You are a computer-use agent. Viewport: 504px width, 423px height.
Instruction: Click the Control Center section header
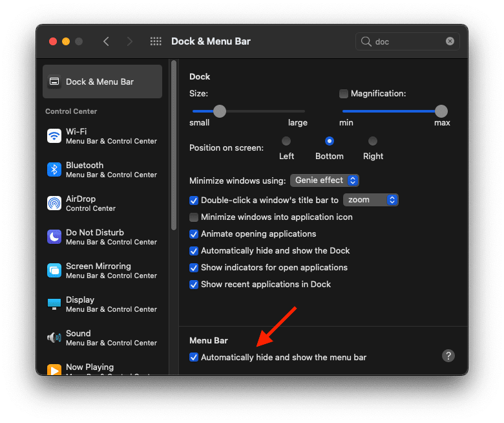pos(71,111)
